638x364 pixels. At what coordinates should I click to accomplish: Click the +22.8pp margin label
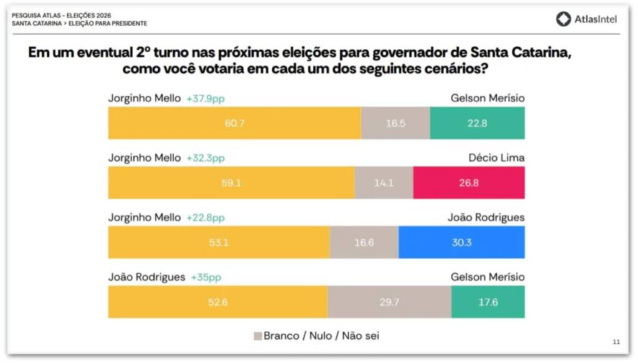pos(205,218)
